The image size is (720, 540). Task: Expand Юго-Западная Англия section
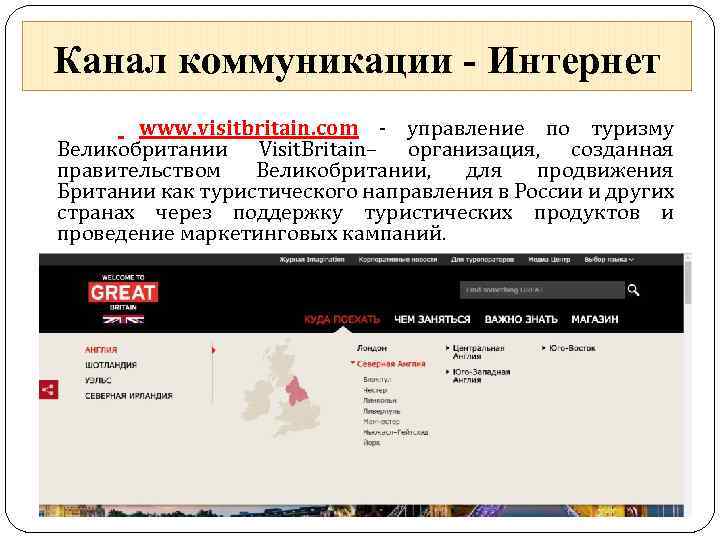[x=478, y=376]
